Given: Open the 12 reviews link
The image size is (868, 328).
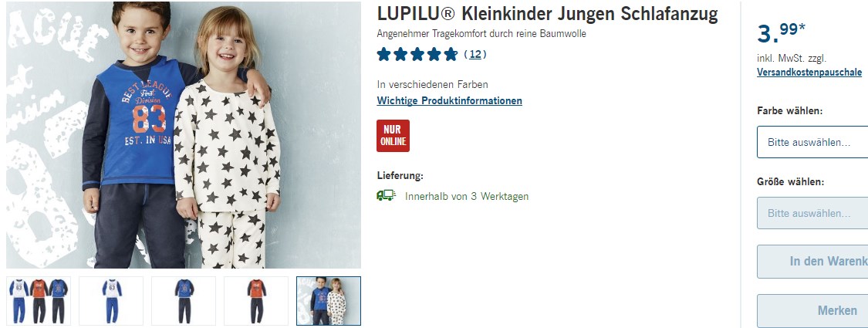Looking at the screenshot, I should (x=475, y=54).
